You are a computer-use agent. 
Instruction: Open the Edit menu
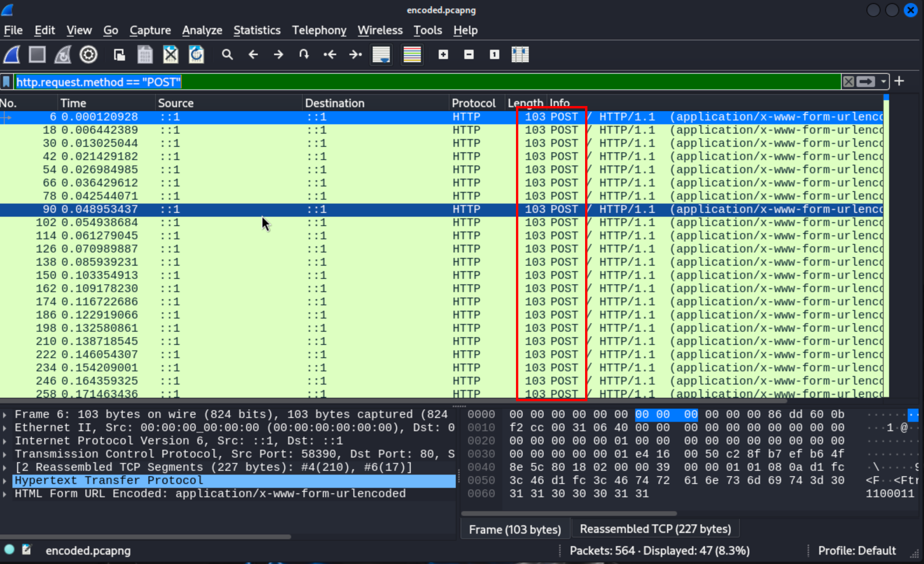[45, 30]
